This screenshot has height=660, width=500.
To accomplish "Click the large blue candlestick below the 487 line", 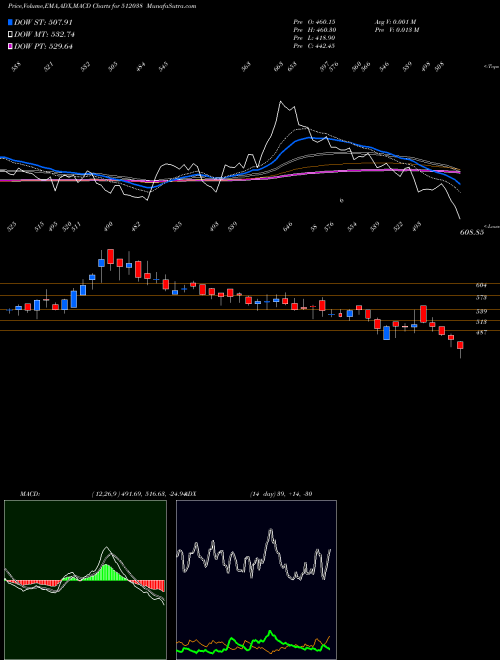I will point(386,333).
